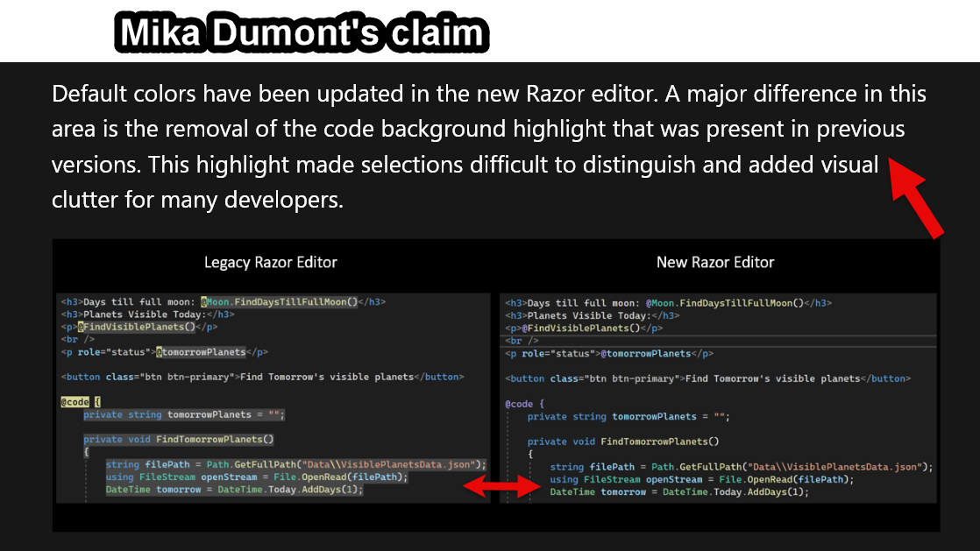
Task: Click '@FindVisiblePlanets()' line in New editor
Action: (x=584, y=328)
